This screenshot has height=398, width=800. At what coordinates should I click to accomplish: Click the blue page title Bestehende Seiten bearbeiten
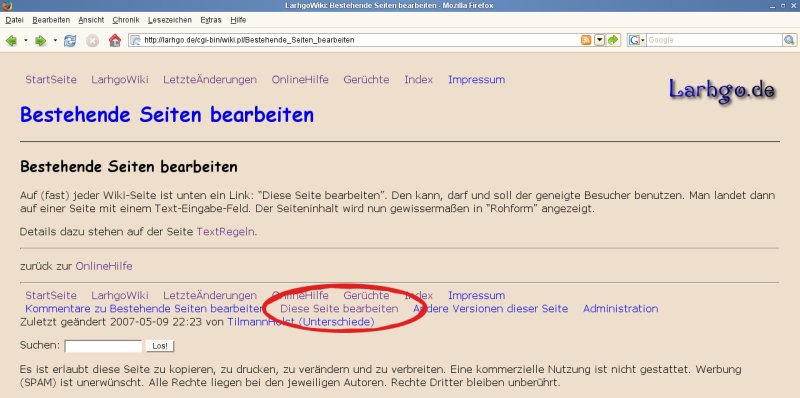tap(167, 115)
